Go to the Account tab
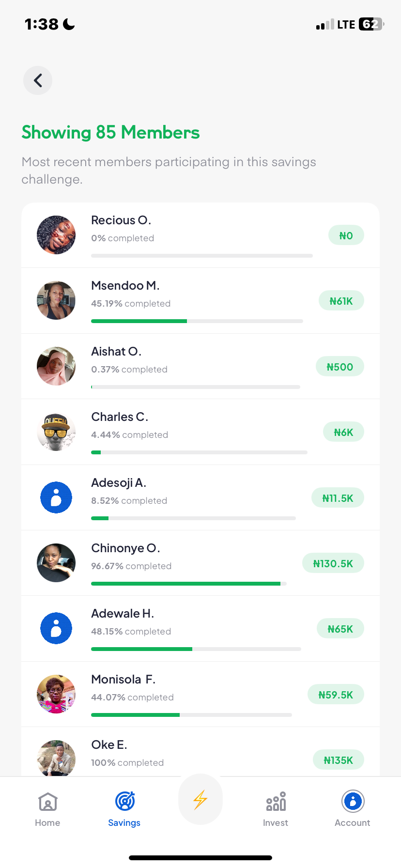 click(x=353, y=808)
